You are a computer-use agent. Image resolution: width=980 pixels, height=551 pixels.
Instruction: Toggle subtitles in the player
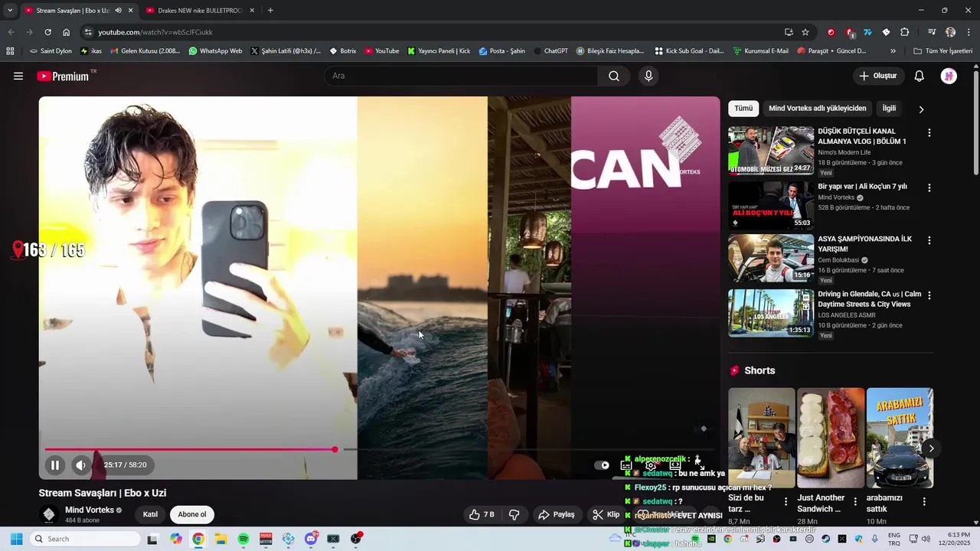pyautogui.click(x=626, y=465)
